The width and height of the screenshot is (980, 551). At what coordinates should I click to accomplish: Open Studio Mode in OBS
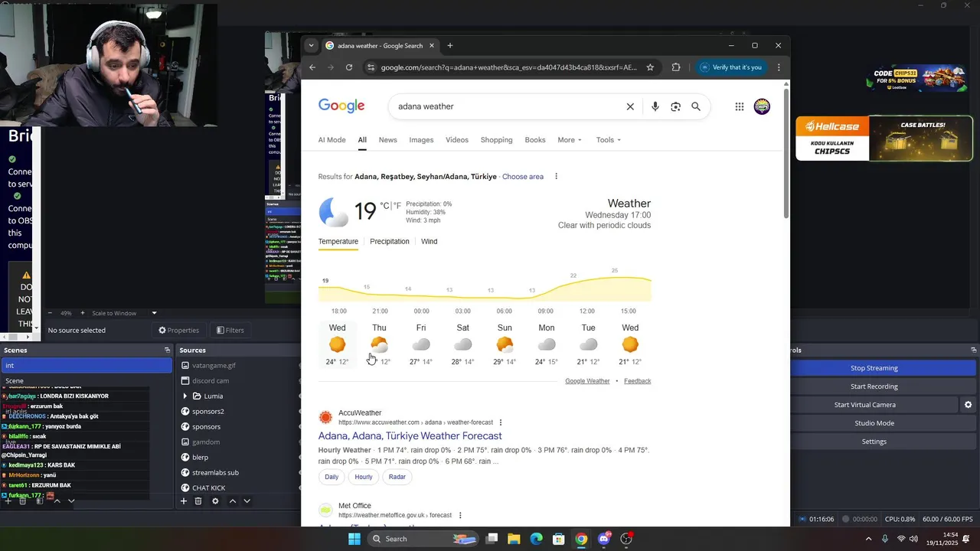click(x=874, y=423)
